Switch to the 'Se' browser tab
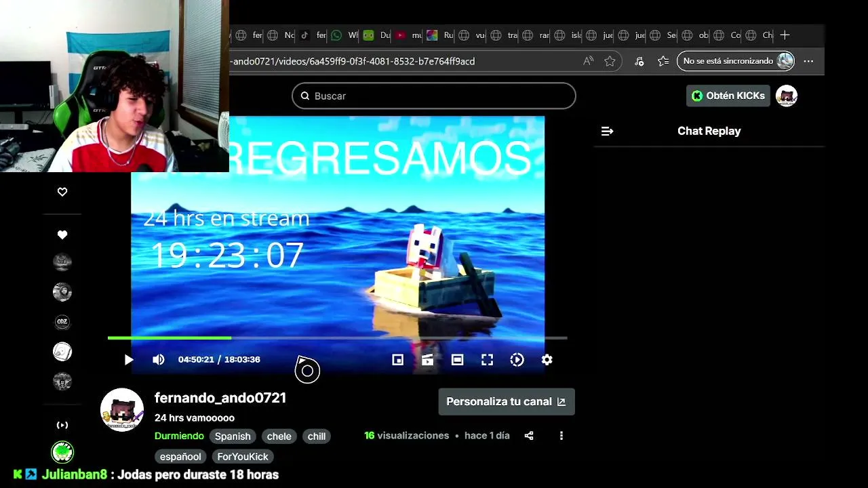Viewport: 868px width, 488px height. pyautogui.click(x=663, y=35)
